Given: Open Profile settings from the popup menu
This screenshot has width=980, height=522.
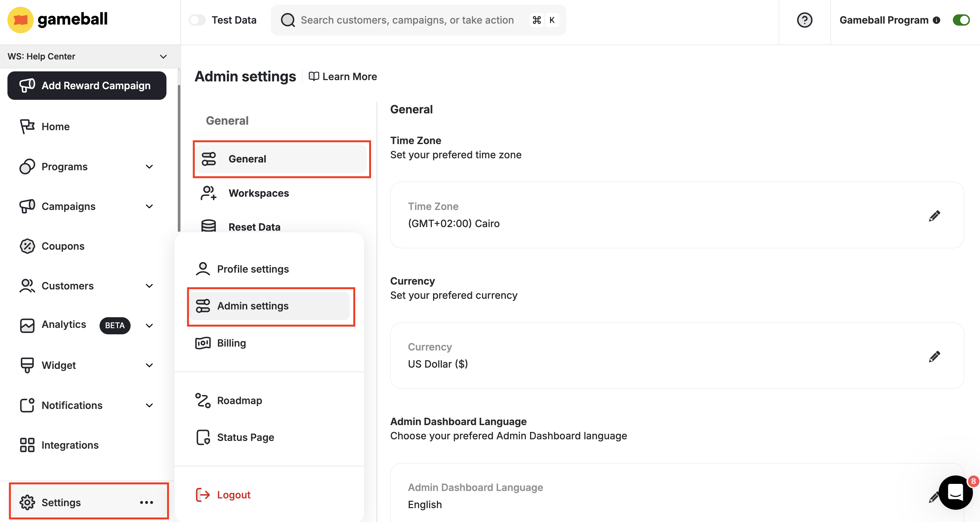Looking at the screenshot, I should 253,269.
